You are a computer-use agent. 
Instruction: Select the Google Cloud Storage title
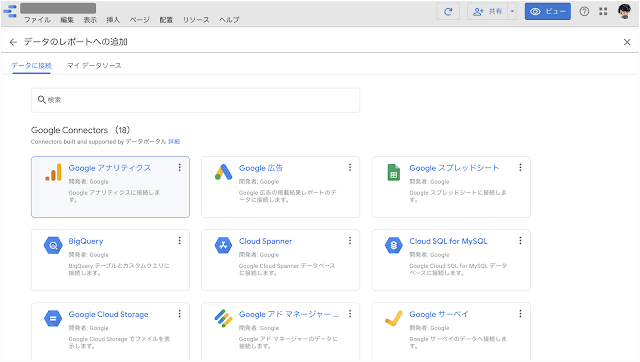point(108,314)
